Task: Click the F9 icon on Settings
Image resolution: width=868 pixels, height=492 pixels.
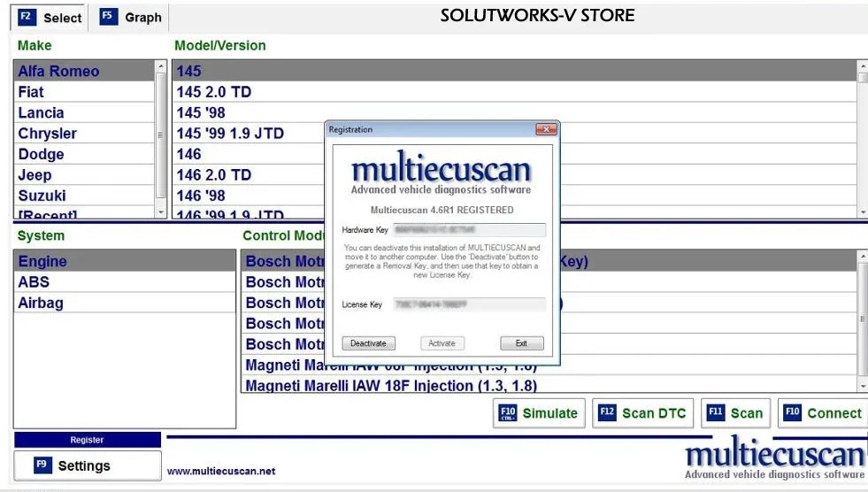Action: click(42, 465)
